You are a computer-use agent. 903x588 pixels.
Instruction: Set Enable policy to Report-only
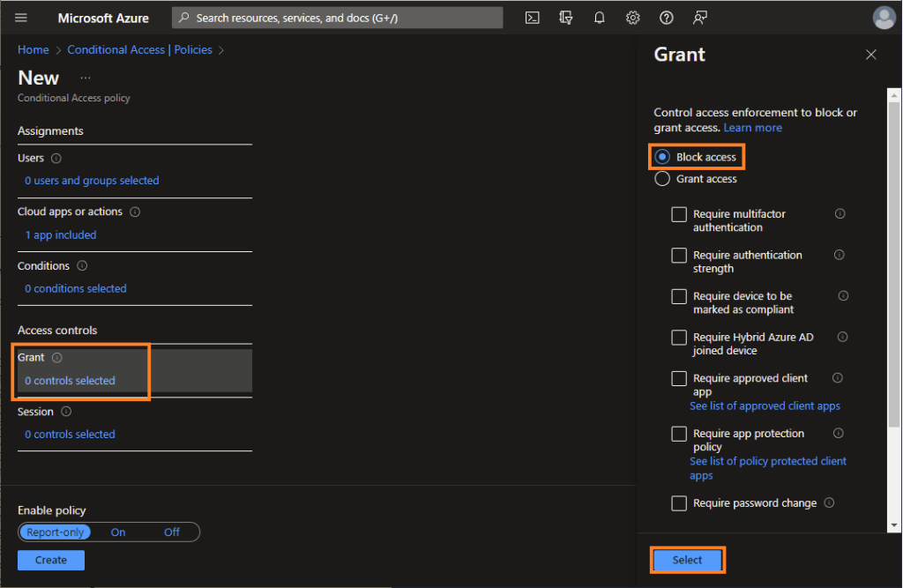coord(56,532)
